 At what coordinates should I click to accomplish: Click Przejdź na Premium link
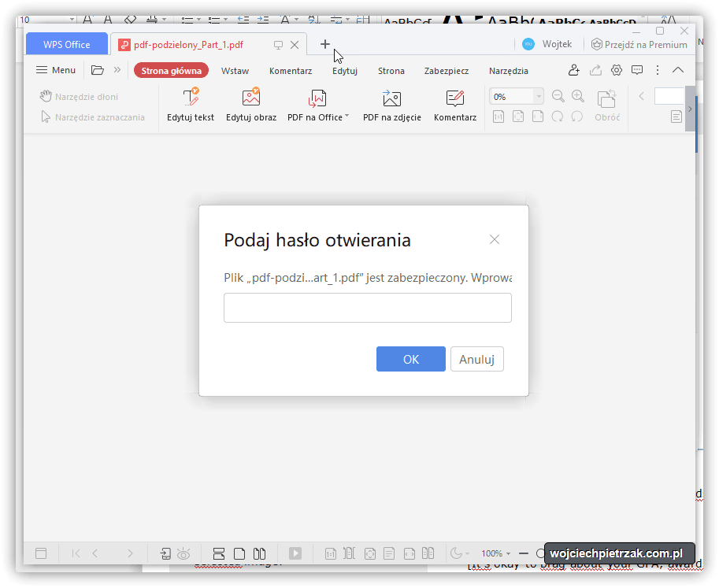tap(639, 44)
